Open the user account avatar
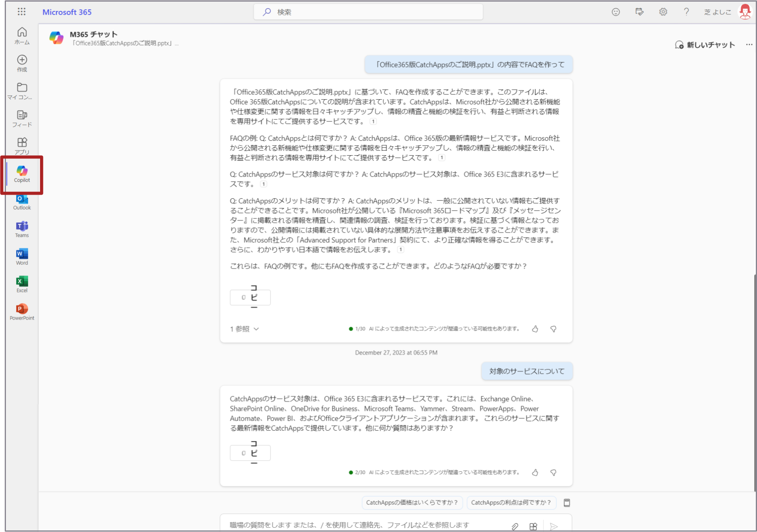This screenshot has height=532, width=757. point(745,12)
